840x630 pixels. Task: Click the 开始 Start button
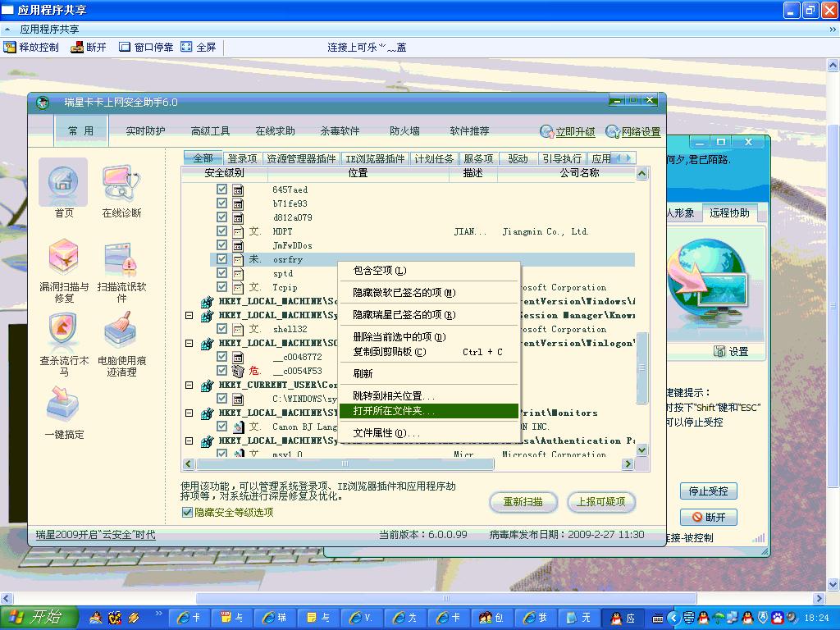38,617
